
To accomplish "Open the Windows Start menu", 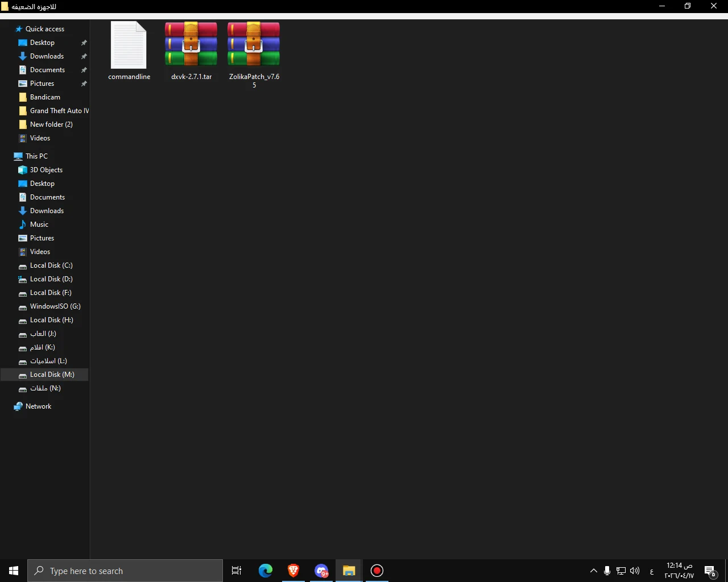I will click(x=14, y=571).
